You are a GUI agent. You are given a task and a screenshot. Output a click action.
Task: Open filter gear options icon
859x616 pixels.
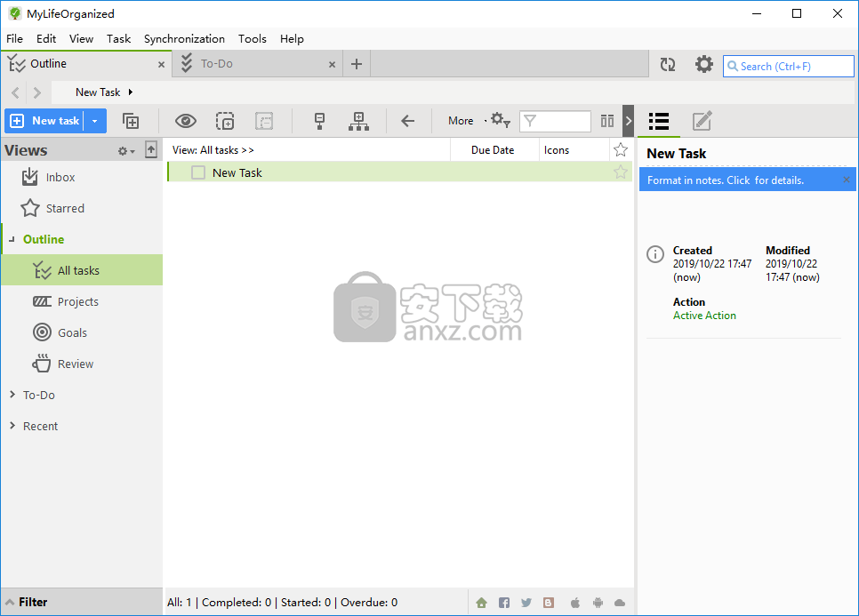point(500,120)
